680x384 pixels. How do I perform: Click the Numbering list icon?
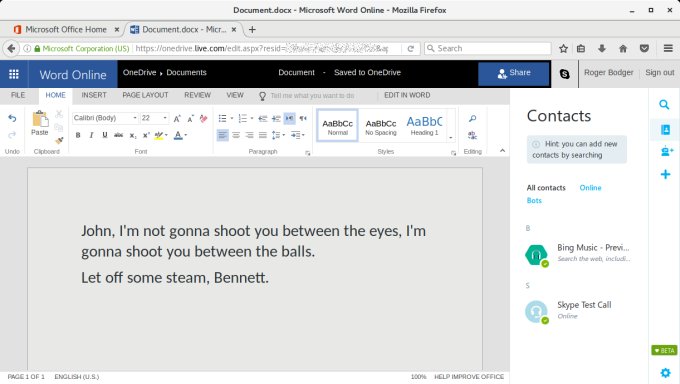coord(242,118)
